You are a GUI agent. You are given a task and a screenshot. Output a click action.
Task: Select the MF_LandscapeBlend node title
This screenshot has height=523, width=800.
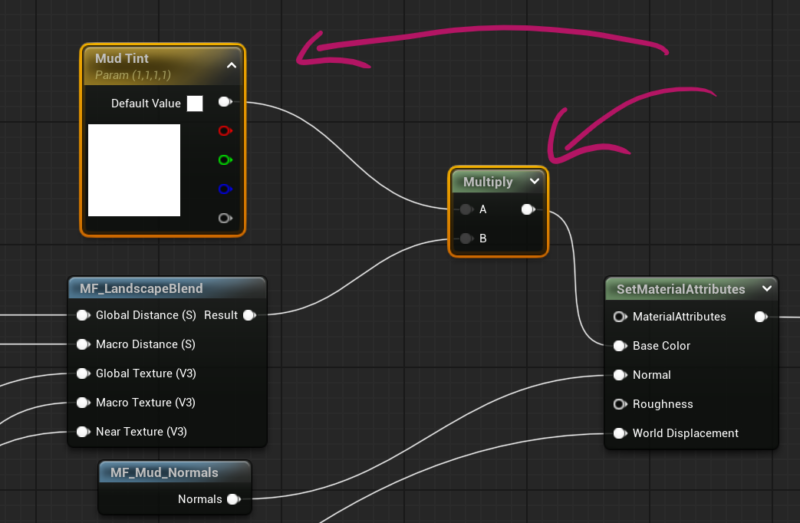tap(141, 288)
